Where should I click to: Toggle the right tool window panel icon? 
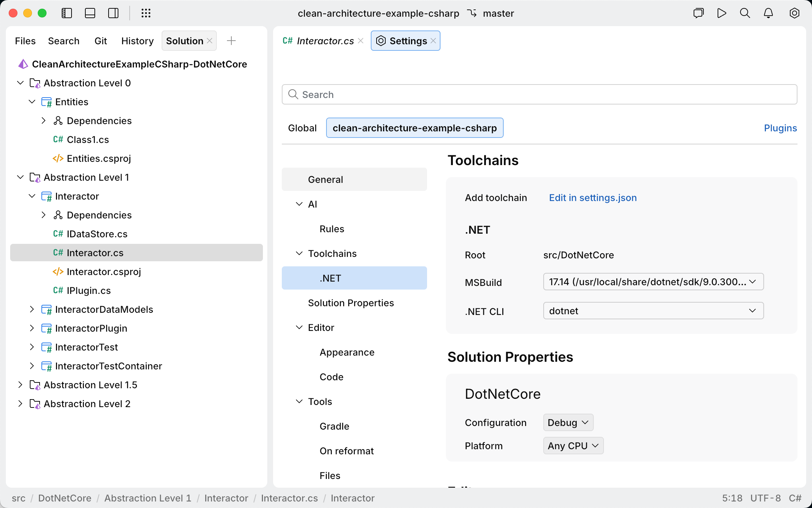tap(113, 13)
